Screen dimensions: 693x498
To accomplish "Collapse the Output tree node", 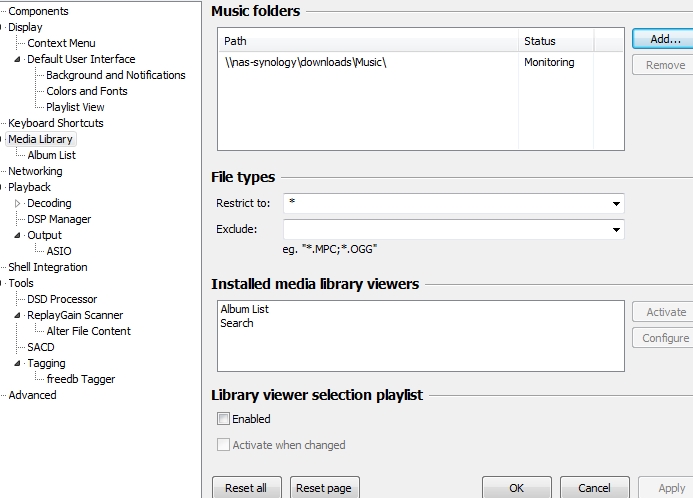I will coord(17,235).
